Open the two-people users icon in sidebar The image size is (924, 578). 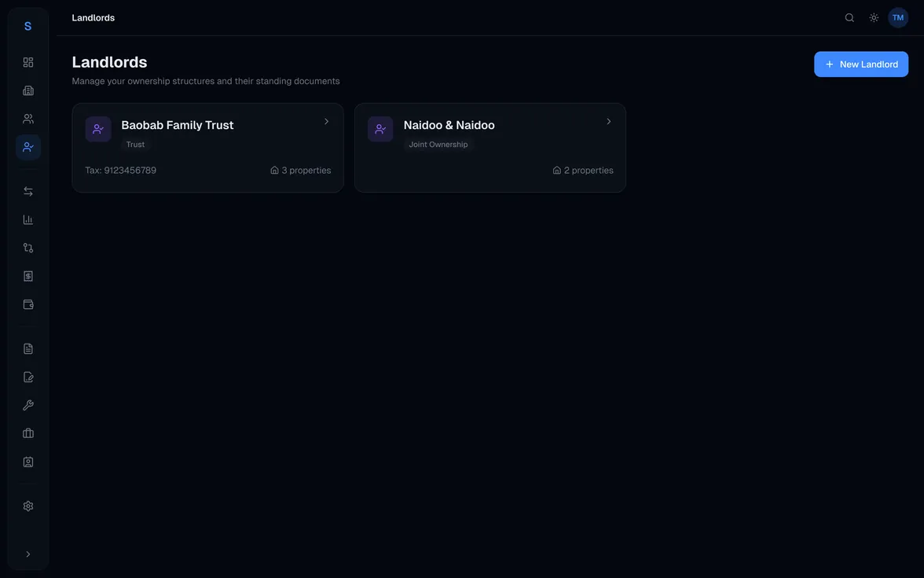coord(27,120)
